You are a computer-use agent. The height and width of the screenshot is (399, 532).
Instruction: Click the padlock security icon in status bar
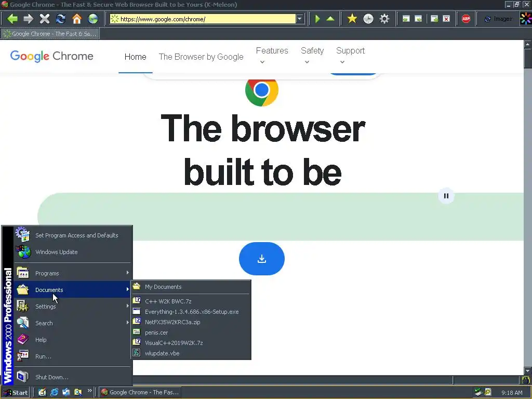pos(526,380)
